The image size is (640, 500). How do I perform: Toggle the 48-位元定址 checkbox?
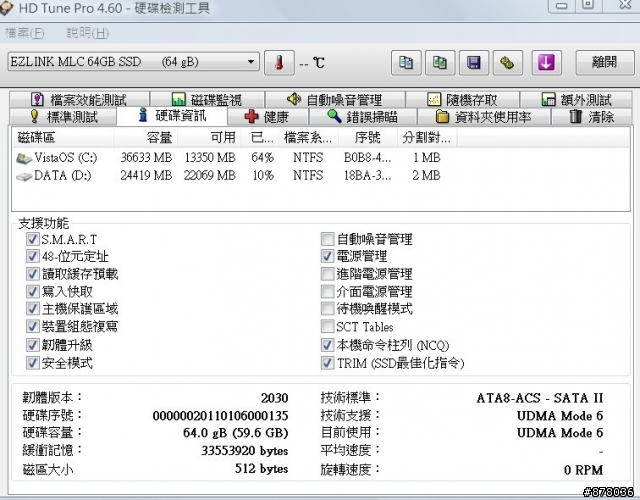point(33,256)
